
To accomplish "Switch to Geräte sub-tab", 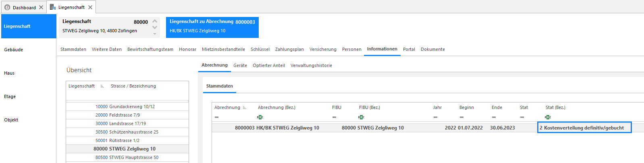I will (240, 65).
